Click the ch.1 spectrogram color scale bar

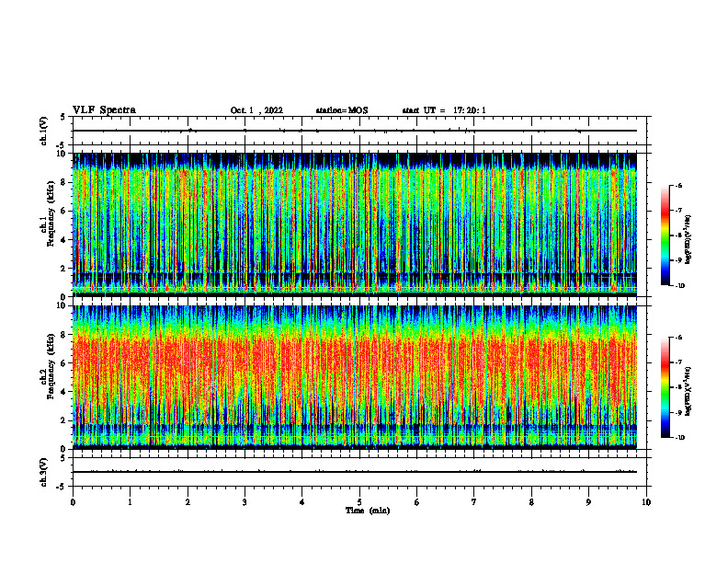point(665,236)
